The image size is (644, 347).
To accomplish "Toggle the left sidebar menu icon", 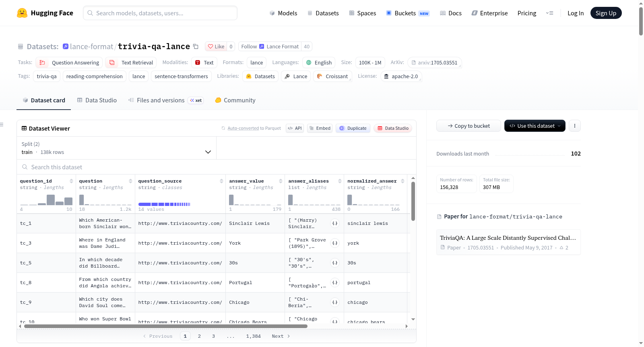I will tap(2, 125).
